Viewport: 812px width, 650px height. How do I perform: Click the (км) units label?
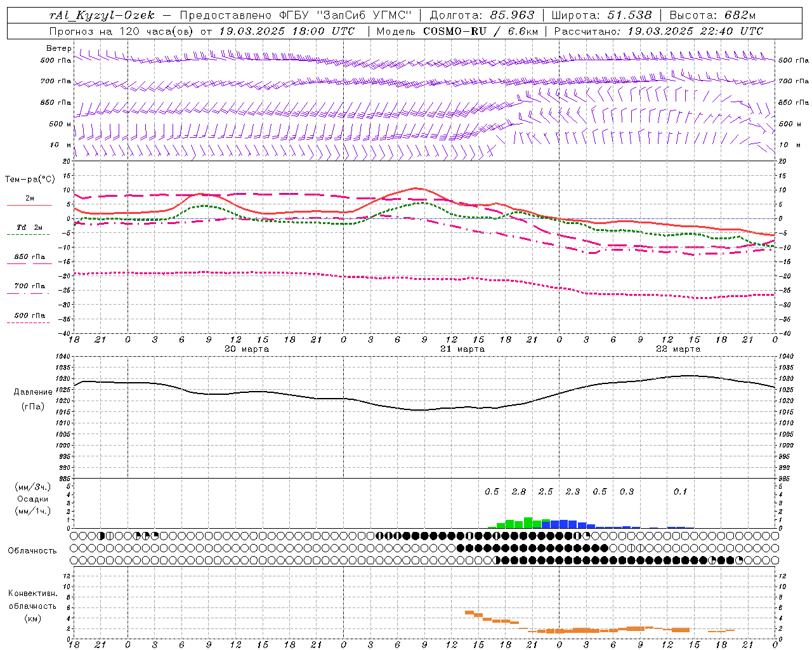pyautogui.click(x=33, y=618)
